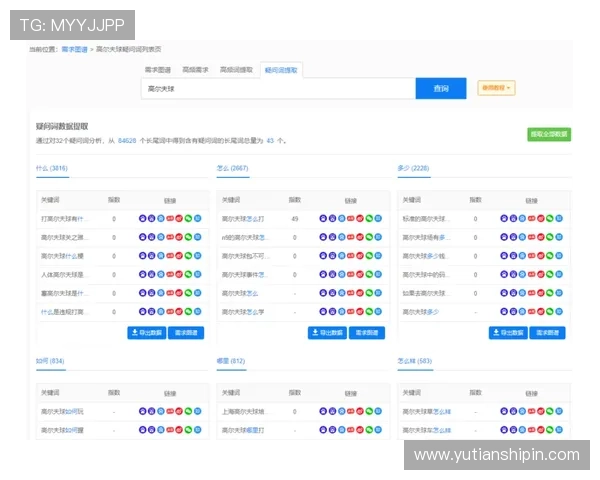Click green WeChat icon in 高尔夫球草怎么样 row
Screen dimensions: 600x480
(x=549, y=411)
